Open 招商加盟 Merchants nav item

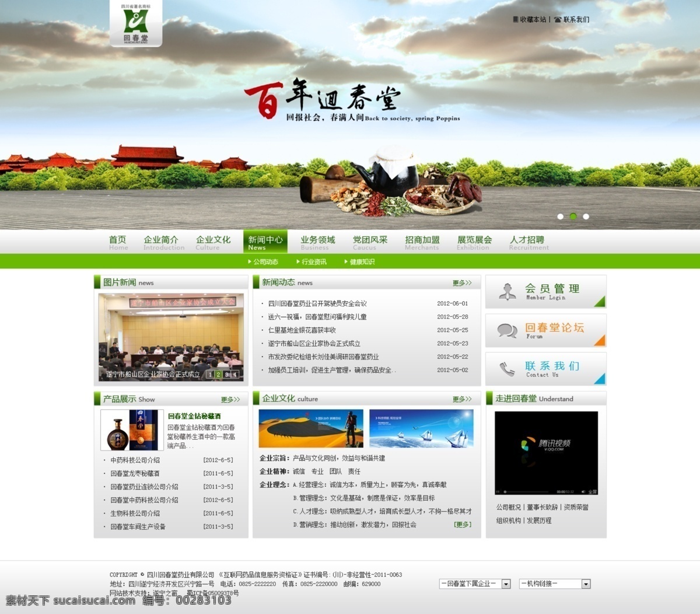pos(422,243)
